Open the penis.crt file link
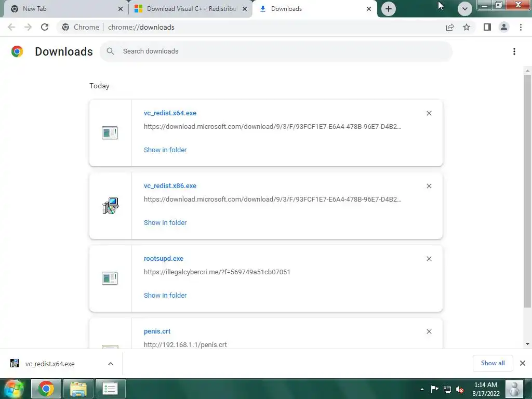 [x=157, y=331]
